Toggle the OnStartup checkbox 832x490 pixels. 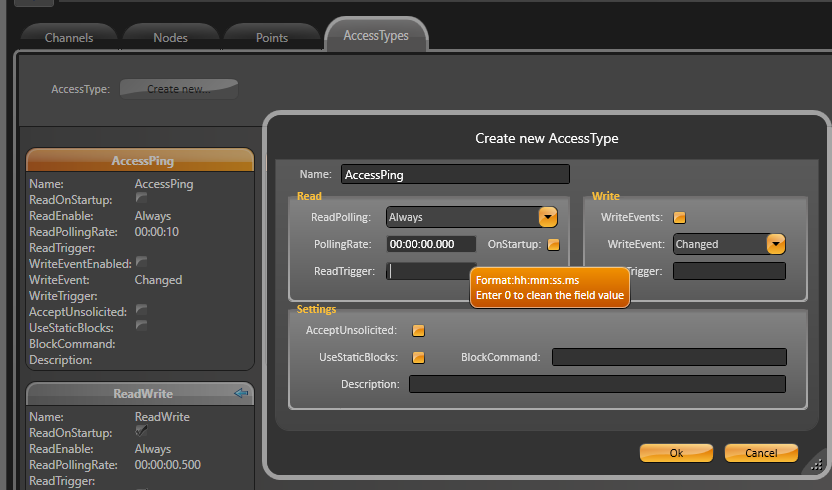tap(554, 244)
